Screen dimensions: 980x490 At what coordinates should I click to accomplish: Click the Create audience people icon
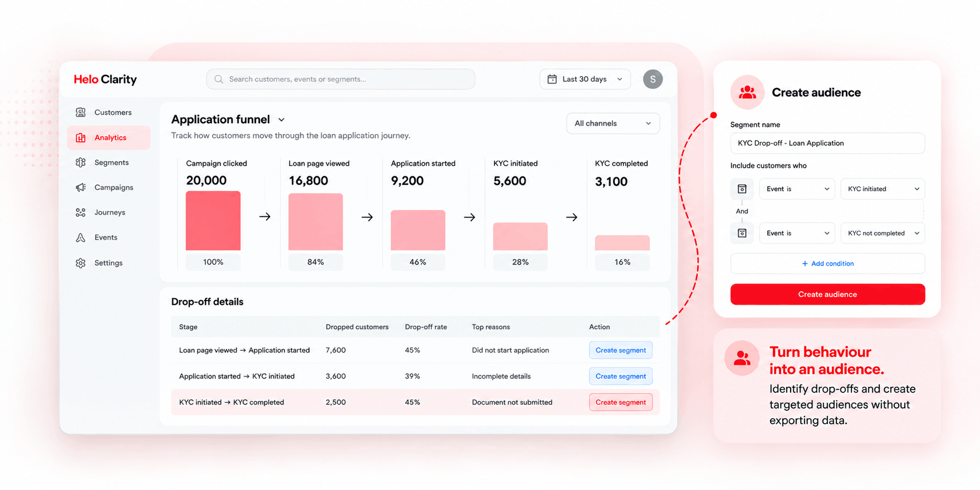point(747,92)
